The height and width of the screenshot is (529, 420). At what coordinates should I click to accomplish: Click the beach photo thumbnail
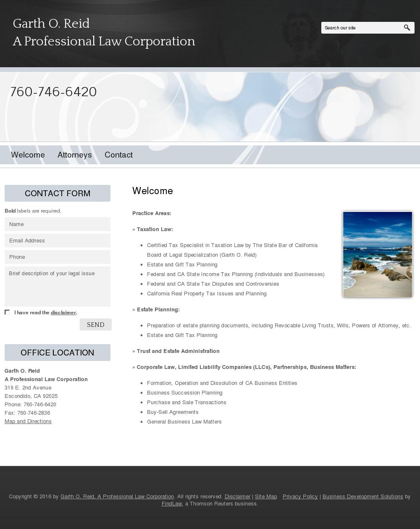click(378, 254)
